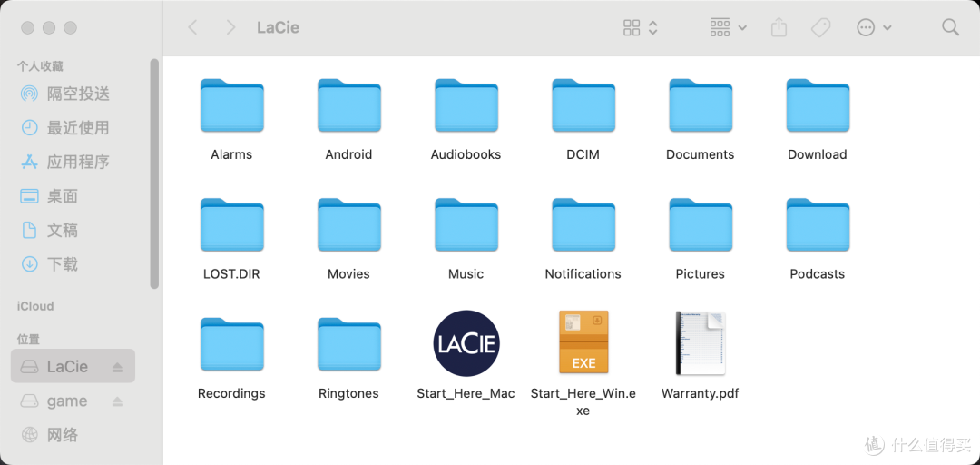Select the Start_Here_Win.exe file icon
This screenshot has height=465, width=980.
[583, 342]
